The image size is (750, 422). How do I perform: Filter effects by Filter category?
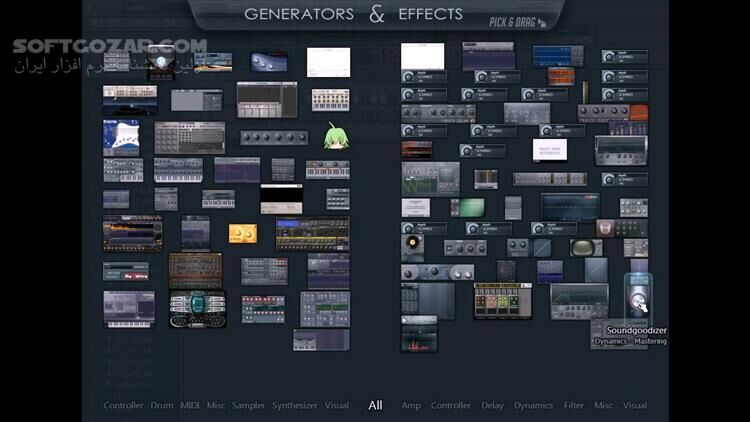573,405
